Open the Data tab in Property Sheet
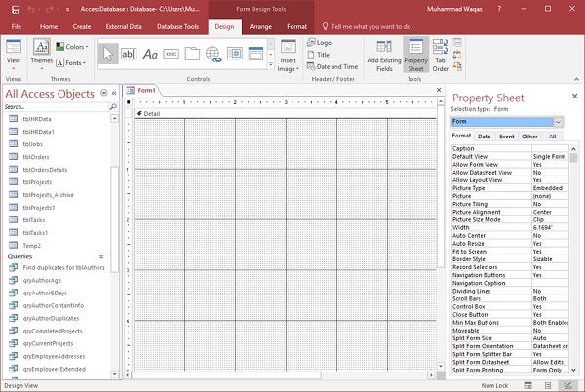Image resolution: width=585 pixels, height=392 pixels. click(484, 137)
